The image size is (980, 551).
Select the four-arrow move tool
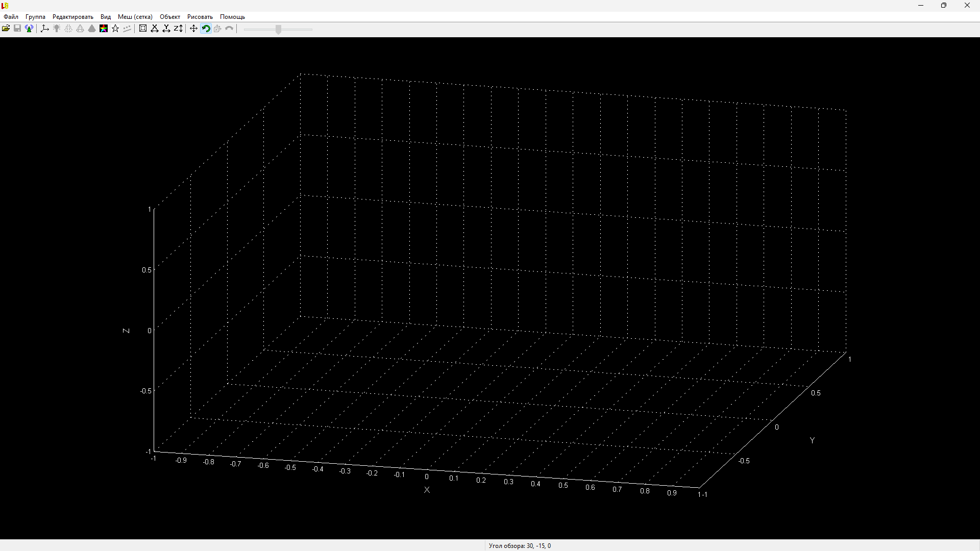pyautogui.click(x=193, y=29)
